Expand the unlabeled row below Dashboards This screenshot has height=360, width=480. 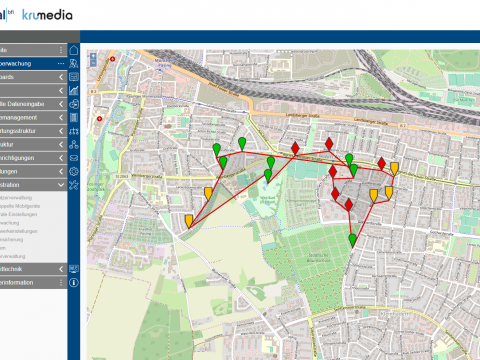(x=61, y=90)
